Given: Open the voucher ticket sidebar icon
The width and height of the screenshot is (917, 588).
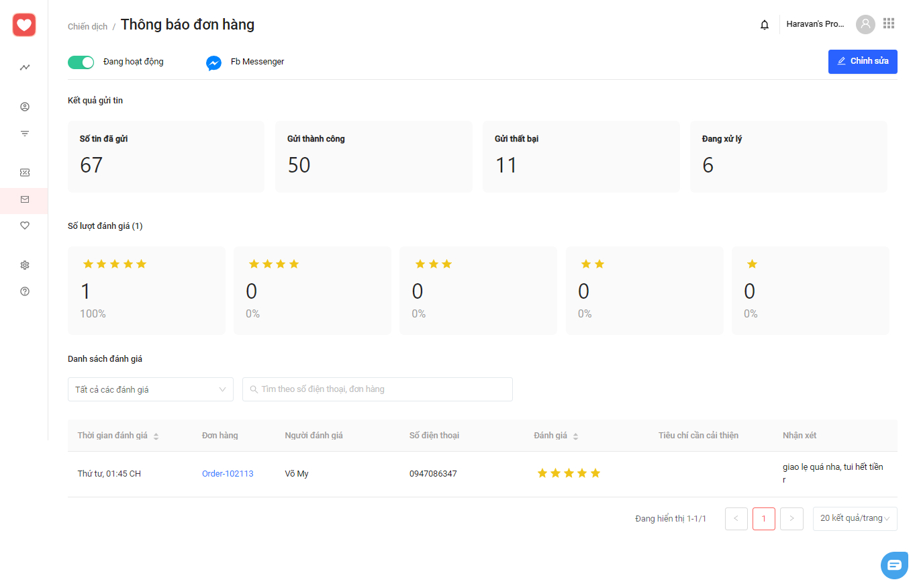Looking at the screenshot, I should click(25, 173).
